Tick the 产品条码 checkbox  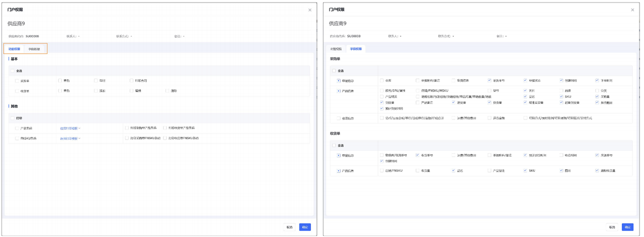tap(18, 128)
